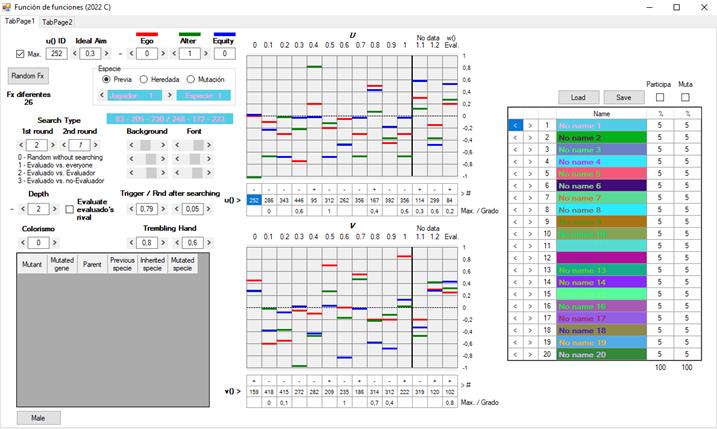Click right arrow for row 13

coord(530,270)
